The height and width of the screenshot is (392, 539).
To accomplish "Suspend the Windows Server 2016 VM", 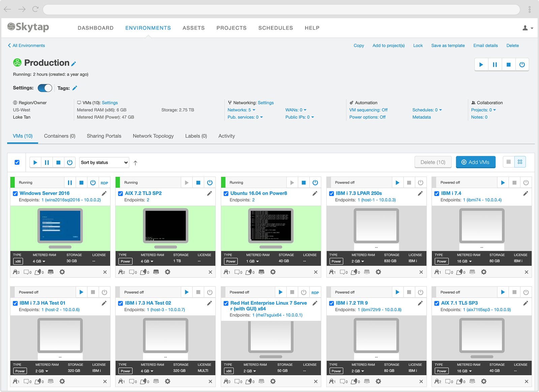I will pyautogui.click(x=70, y=183).
